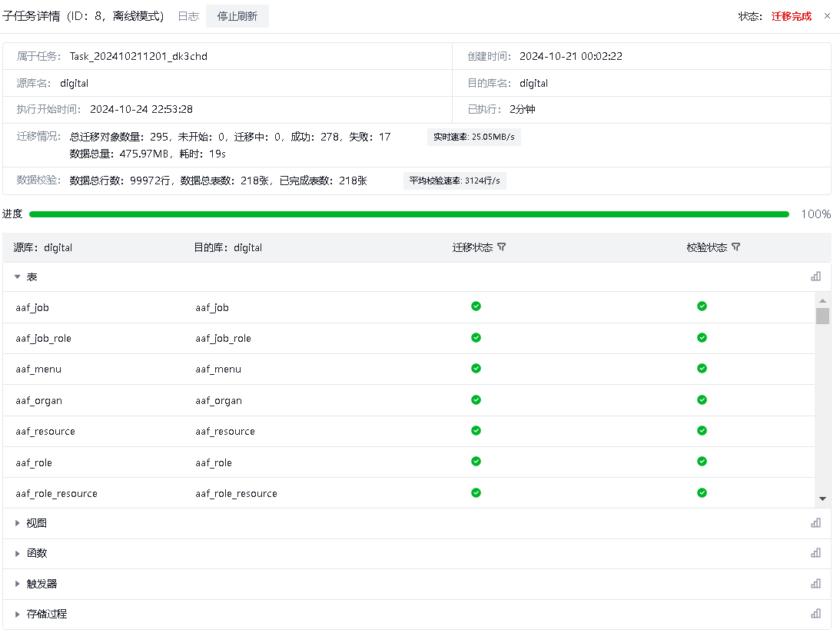Select target table name aaf_role
The height and width of the screenshot is (636, 840).
pyautogui.click(x=213, y=462)
